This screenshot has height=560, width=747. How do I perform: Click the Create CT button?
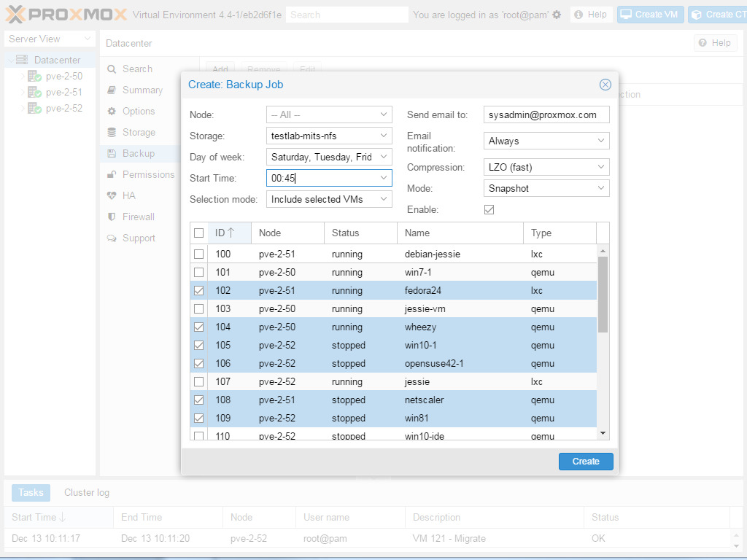[x=718, y=15]
